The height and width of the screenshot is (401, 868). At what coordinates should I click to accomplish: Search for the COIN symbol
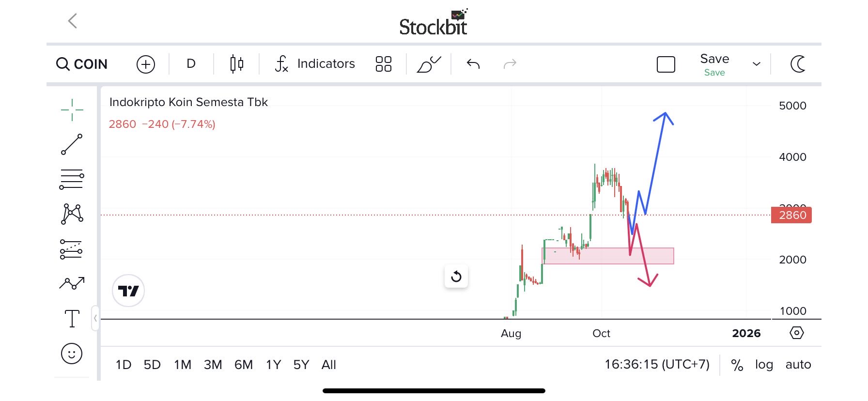pyautogui.click(x=82, y=64)
